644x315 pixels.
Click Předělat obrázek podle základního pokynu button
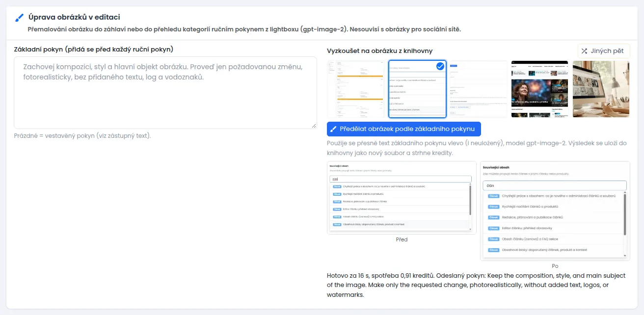click(x=404, y=129)
